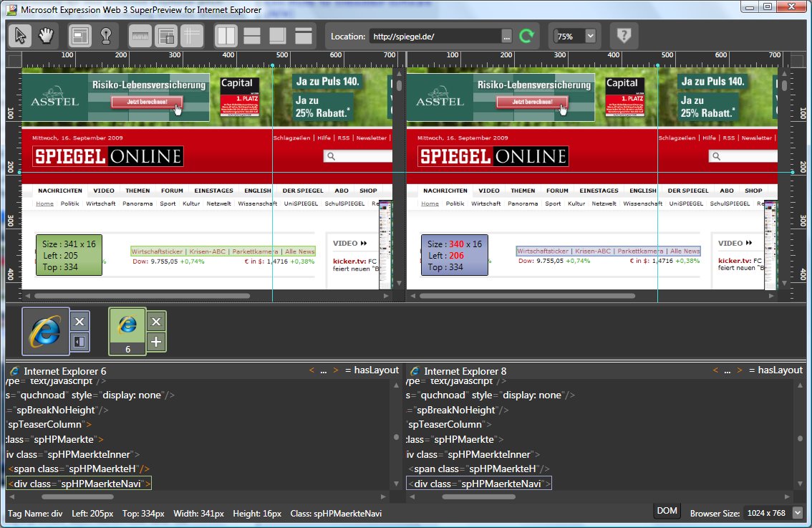The height and width of the screenshot is (528, 812).
Task: Select spHPMaerkteH span in IE8 DOM tree
Action: point(479,469)
